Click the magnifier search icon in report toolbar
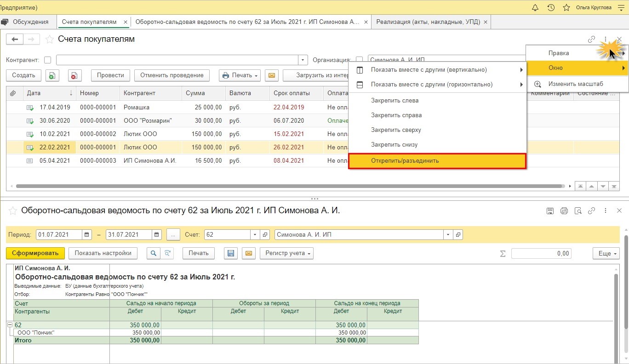This screenshot has width=629, height=364. point(153,253)
